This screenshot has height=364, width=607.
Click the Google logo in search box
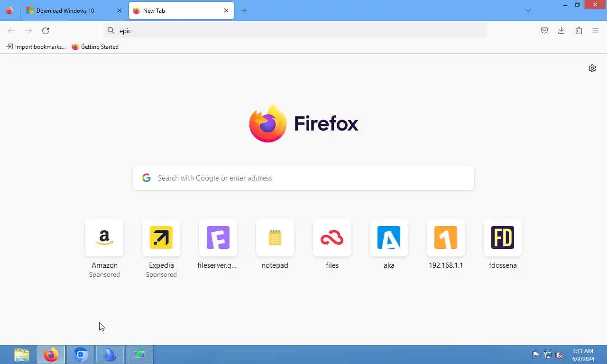[x=147, y=178]
